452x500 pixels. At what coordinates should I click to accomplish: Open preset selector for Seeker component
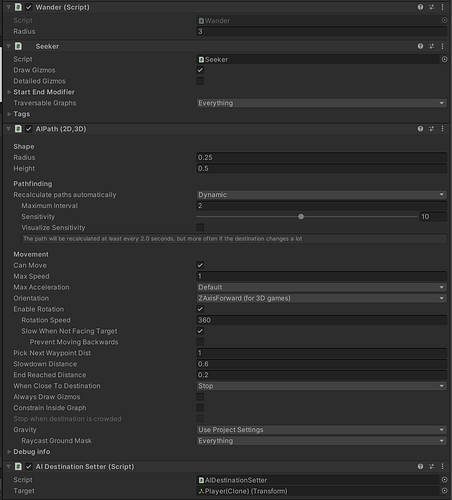point(431,46)
